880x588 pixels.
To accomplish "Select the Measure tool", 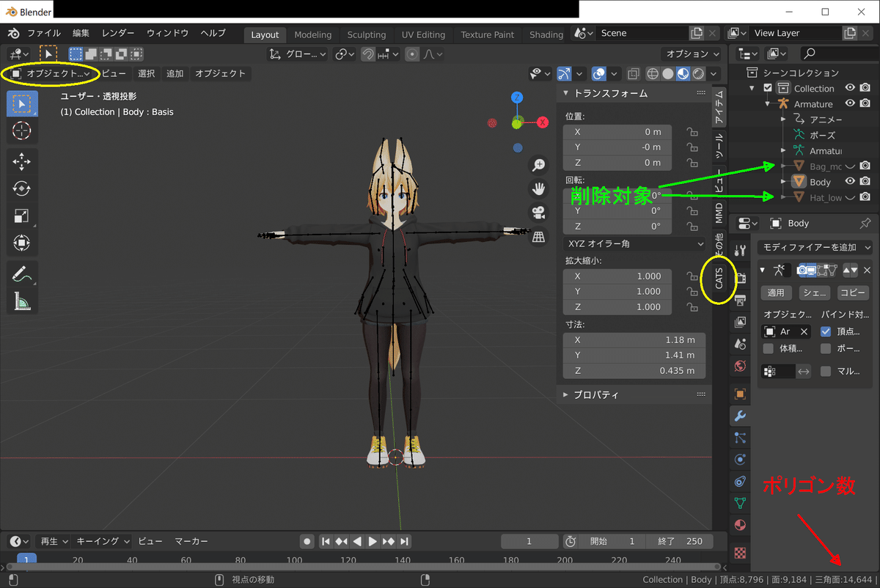I will [x=22, y=301].
